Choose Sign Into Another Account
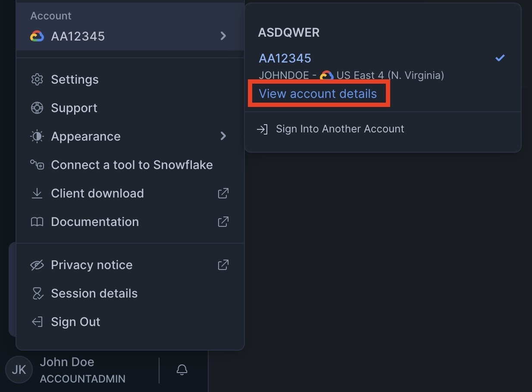This screenshot has height=392, width=532. click(x=340, y=129)
